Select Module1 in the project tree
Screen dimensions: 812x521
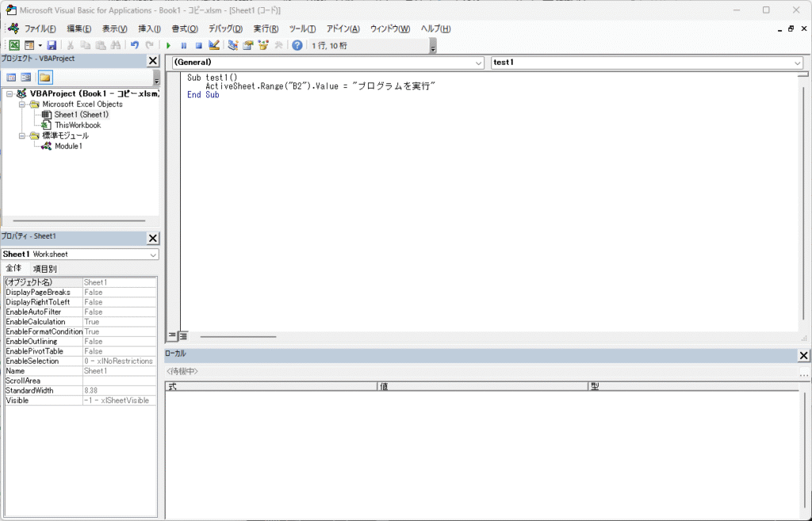click(68, 146)
